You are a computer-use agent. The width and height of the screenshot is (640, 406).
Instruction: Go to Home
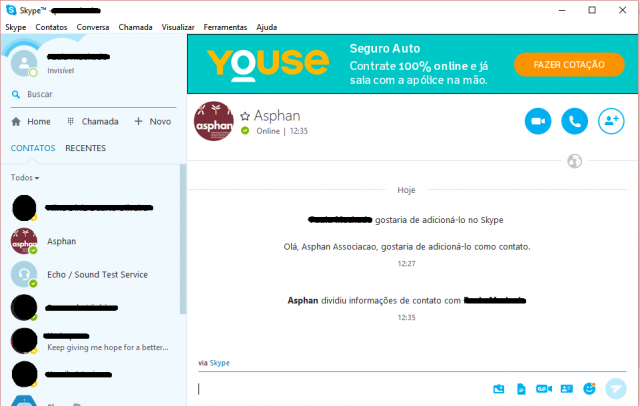pyautogui.click(x=31, y=122)
